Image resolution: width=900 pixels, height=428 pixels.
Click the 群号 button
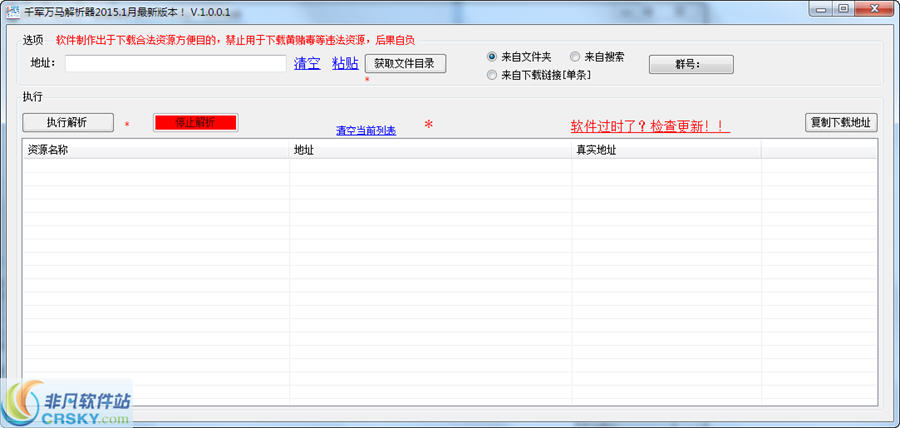pyautogui.click(x=691, y=64)
